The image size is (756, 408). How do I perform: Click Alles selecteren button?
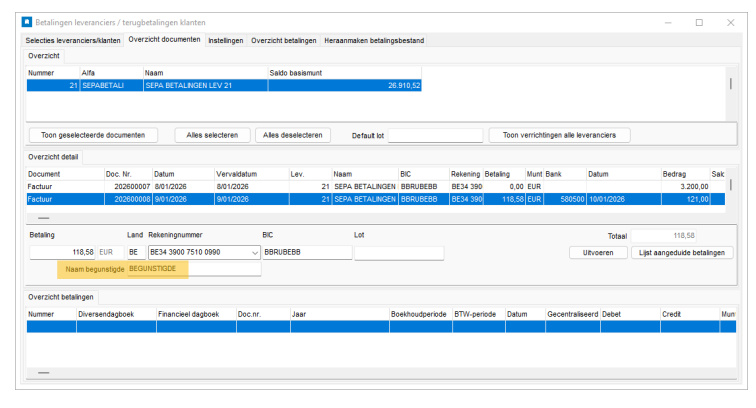212,136
